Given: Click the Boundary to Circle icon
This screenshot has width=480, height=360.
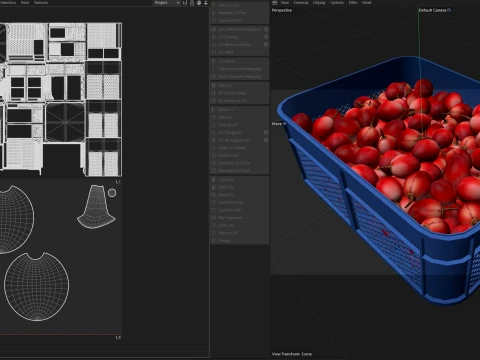Looking at the screenshot, I should click(214, 163).
